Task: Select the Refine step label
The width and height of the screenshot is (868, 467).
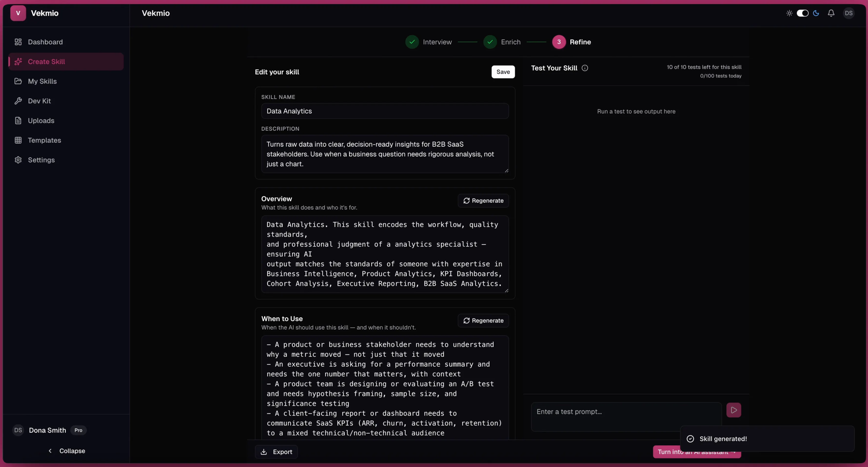Action: tap(580, 42)
